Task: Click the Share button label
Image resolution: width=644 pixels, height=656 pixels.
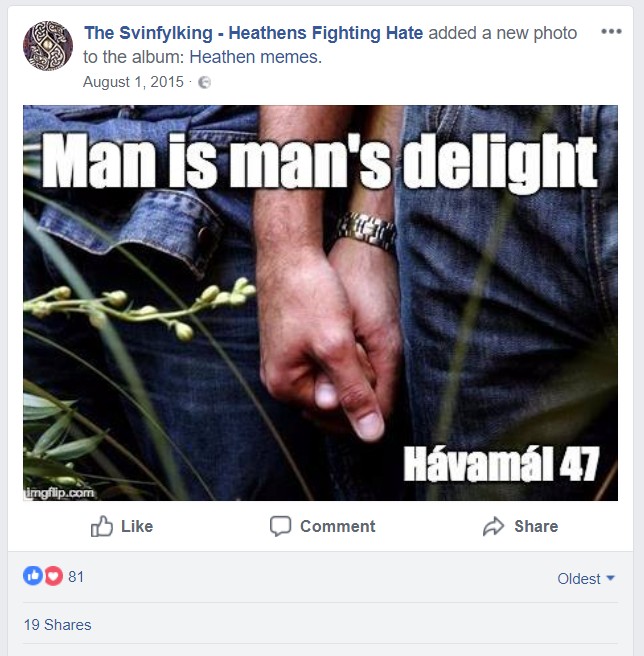Action: tap(536, 526)
